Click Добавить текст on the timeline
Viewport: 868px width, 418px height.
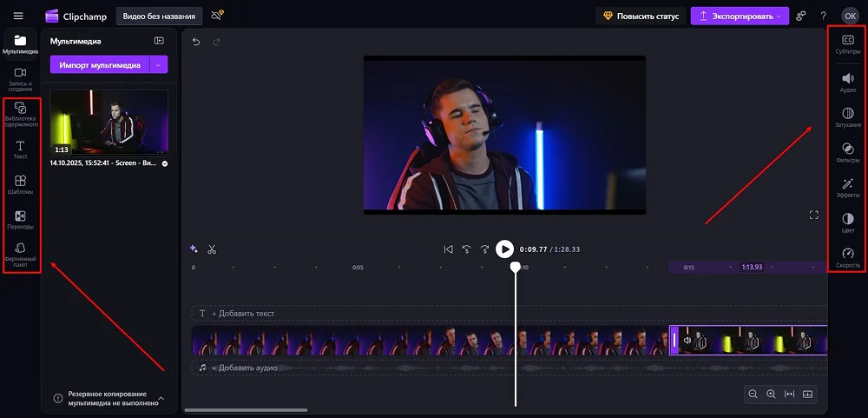[x=243, y=313]
